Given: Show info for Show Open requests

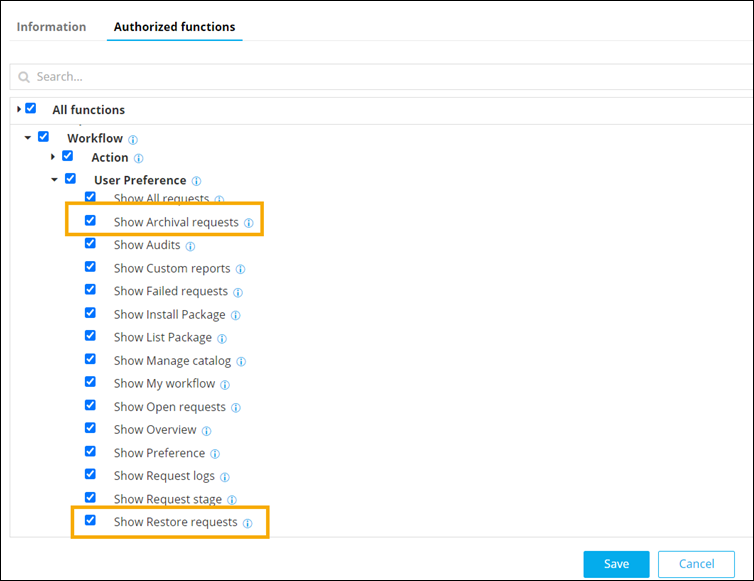Looking at the screenshot, I should pyautogui.click(x=236, y=408).
